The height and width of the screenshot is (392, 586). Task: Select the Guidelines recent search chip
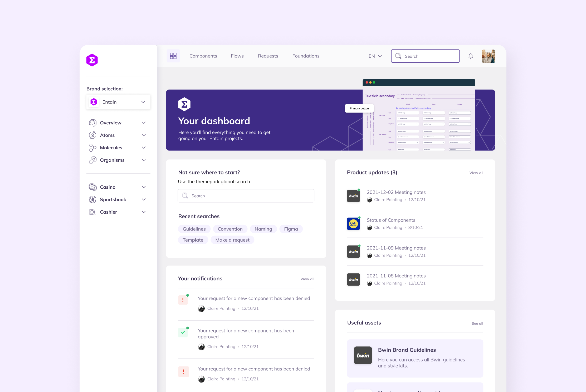(194, 229)
